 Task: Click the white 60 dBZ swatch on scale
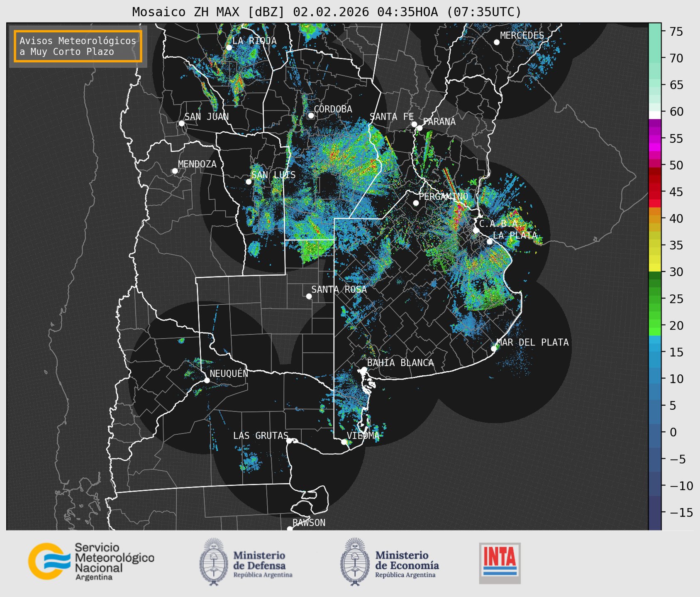(655, 115)
